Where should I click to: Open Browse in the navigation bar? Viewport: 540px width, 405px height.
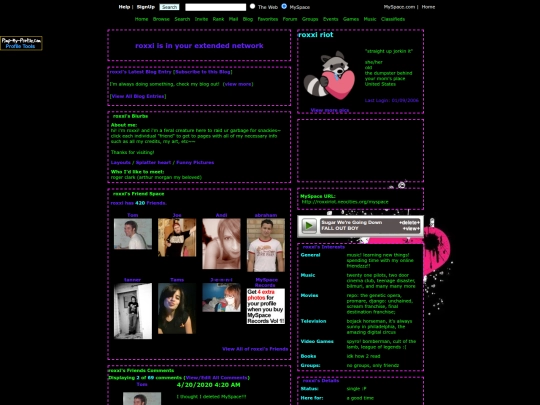pos(161,19)
